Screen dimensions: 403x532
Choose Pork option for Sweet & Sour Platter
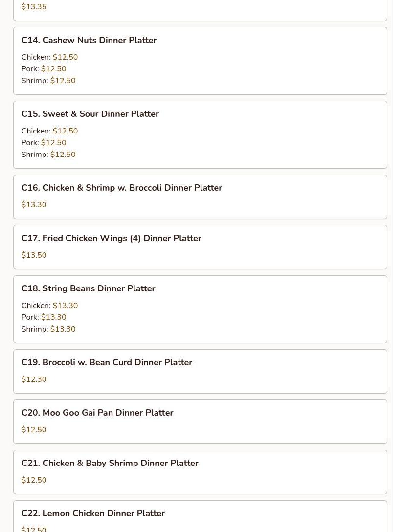pos(44,142)
